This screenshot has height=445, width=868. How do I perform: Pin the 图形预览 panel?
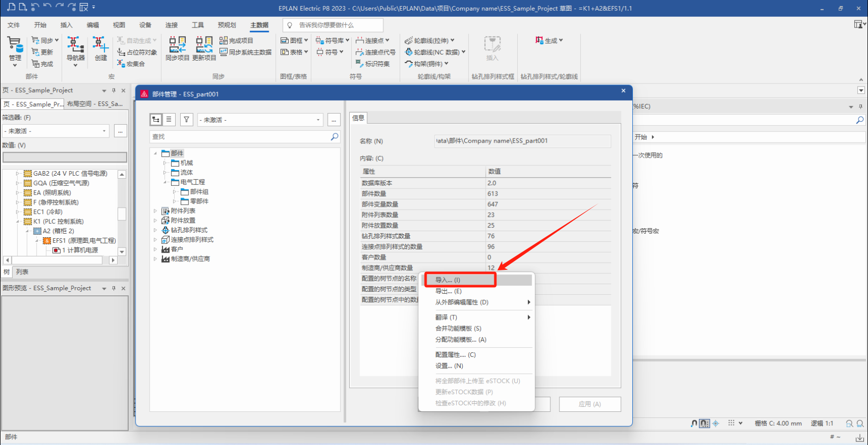tap(114, 288)
